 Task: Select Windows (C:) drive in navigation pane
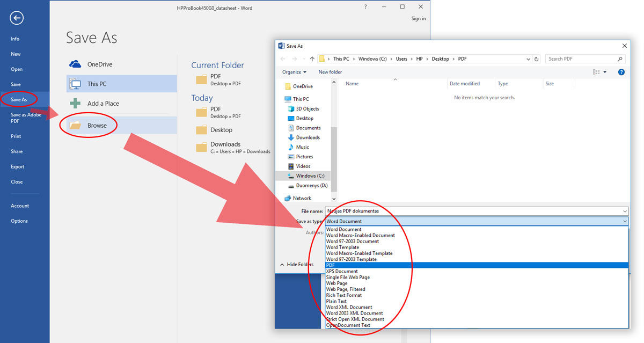[x=304, y=176]
